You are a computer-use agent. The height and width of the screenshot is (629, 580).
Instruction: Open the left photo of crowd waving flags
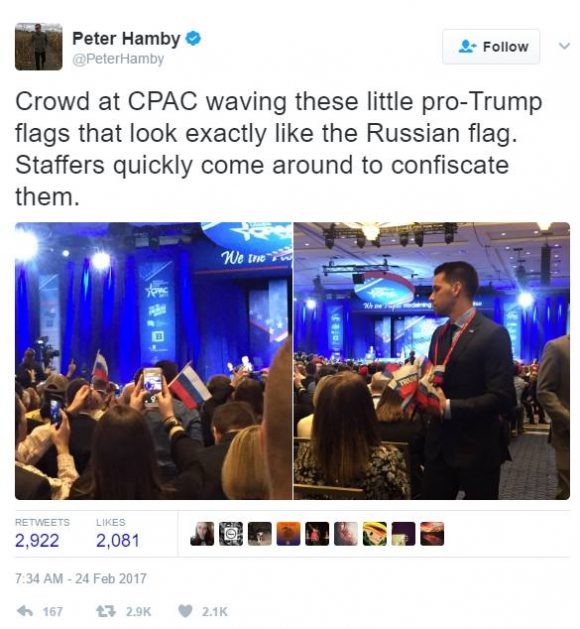pos(154,361)
